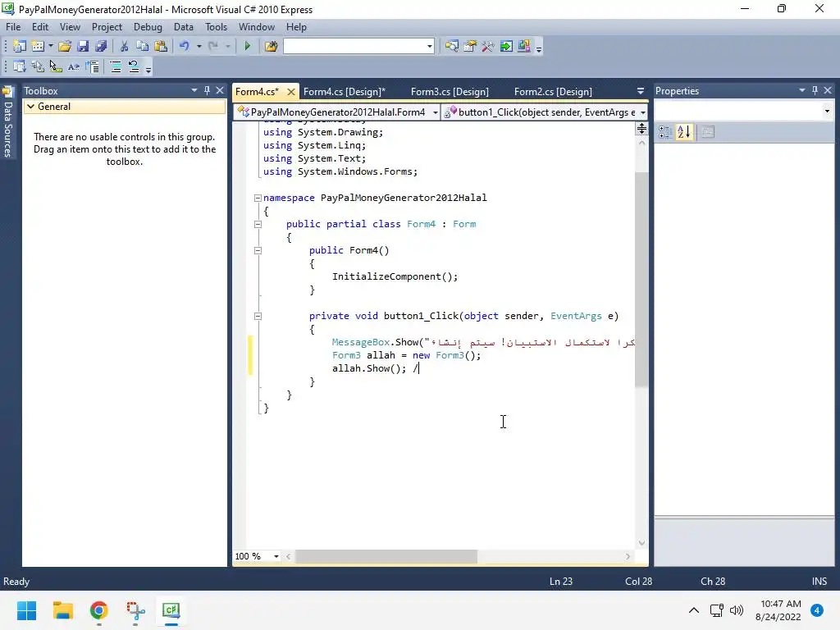840x630 pixels.
Task: Undo the last edit with the blue arrow
Action: 185,47
